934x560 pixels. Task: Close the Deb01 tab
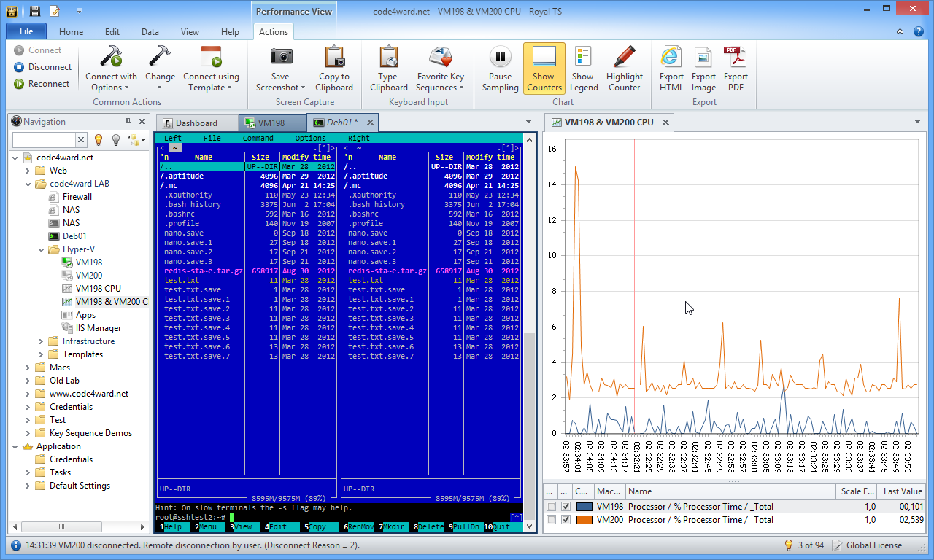tap(370, 122)
